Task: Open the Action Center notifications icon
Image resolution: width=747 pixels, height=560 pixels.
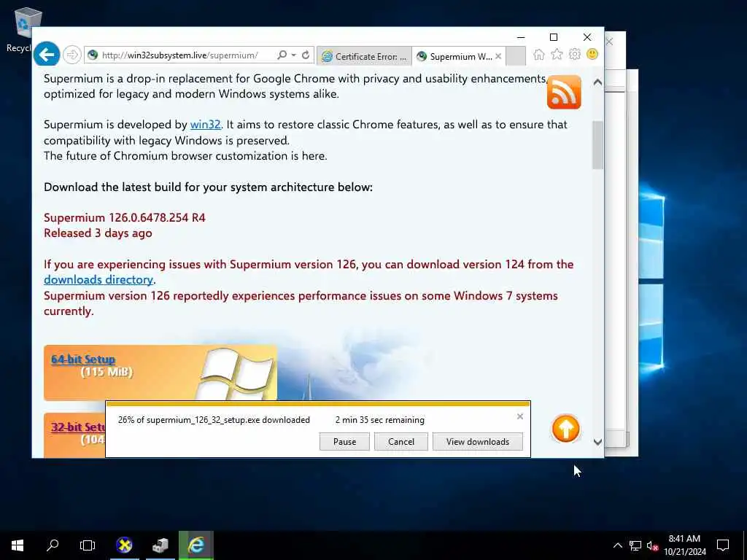Action: point(723,545)
